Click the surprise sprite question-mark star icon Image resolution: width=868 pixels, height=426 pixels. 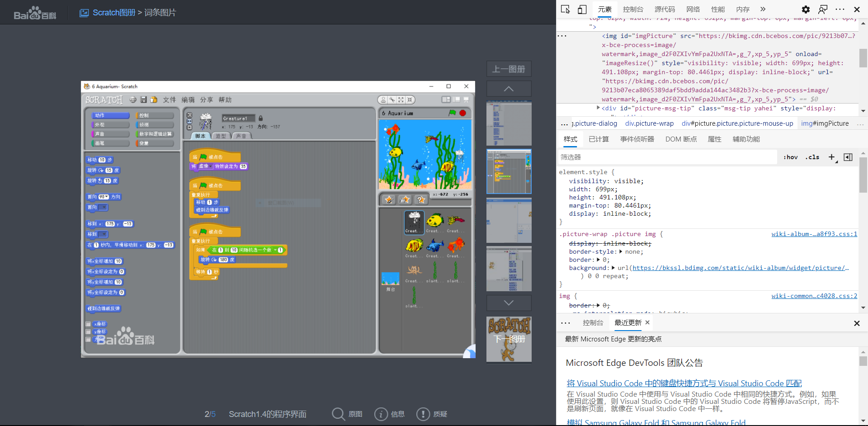pos(421,199)
